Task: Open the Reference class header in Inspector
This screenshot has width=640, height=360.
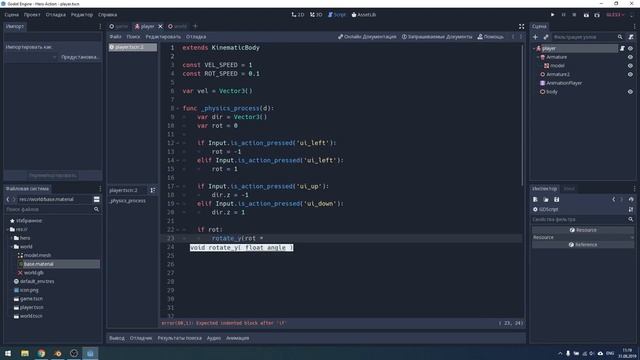Action: click(x=583, y=244)
